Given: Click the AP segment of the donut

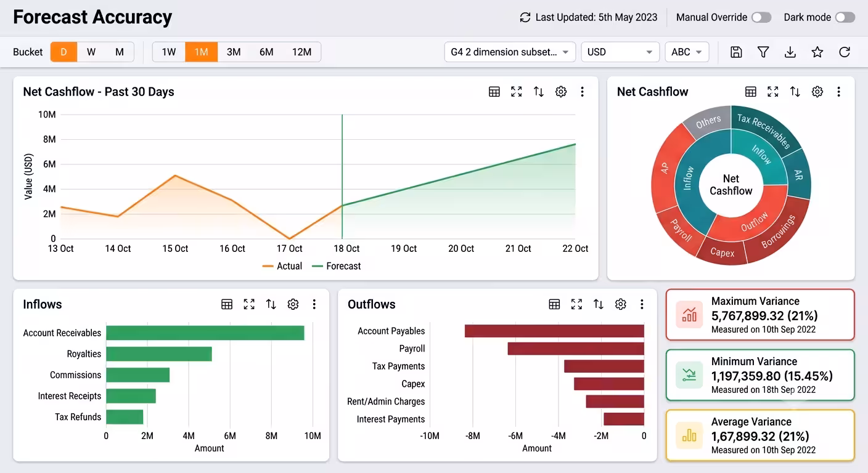Looking at the screenshot, I should coord(665,168).
